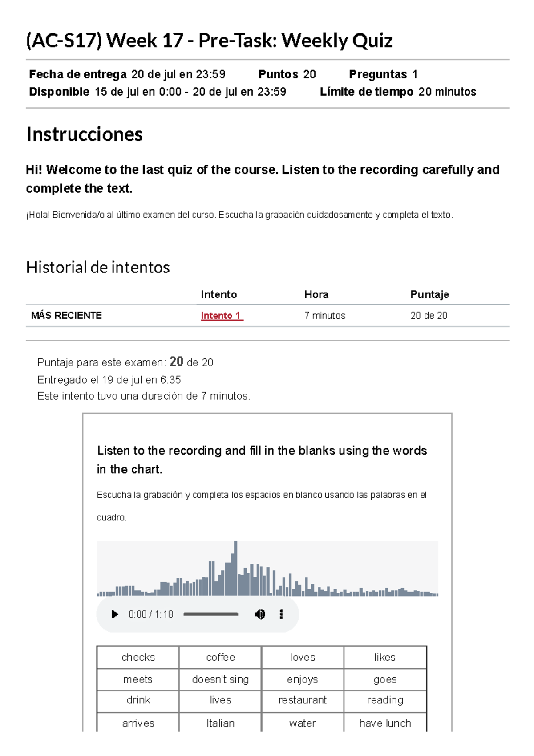Expand the audio player options with the kebab menu

tap(281, 614)
